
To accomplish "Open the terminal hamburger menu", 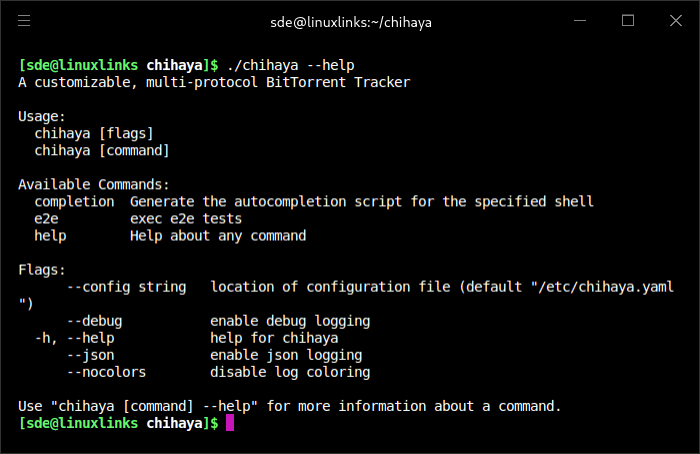I will tap(24, 20).
